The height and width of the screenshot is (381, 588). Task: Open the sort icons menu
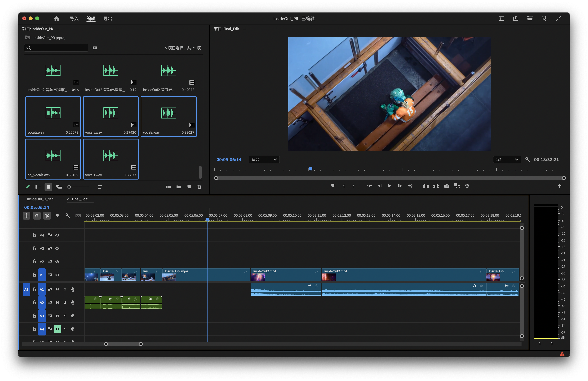coord(100,187)
